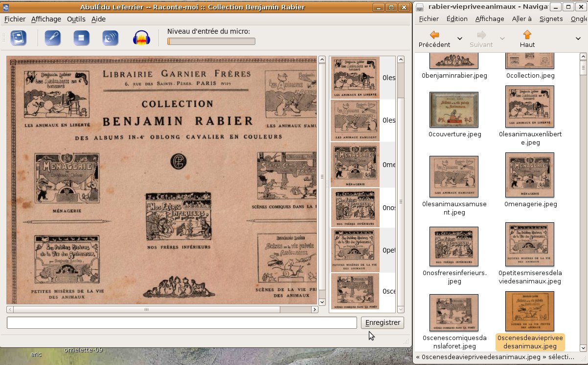Open the Édition menu in Nautilus
The width and height of the screenshot is (588, 365).
457,19
